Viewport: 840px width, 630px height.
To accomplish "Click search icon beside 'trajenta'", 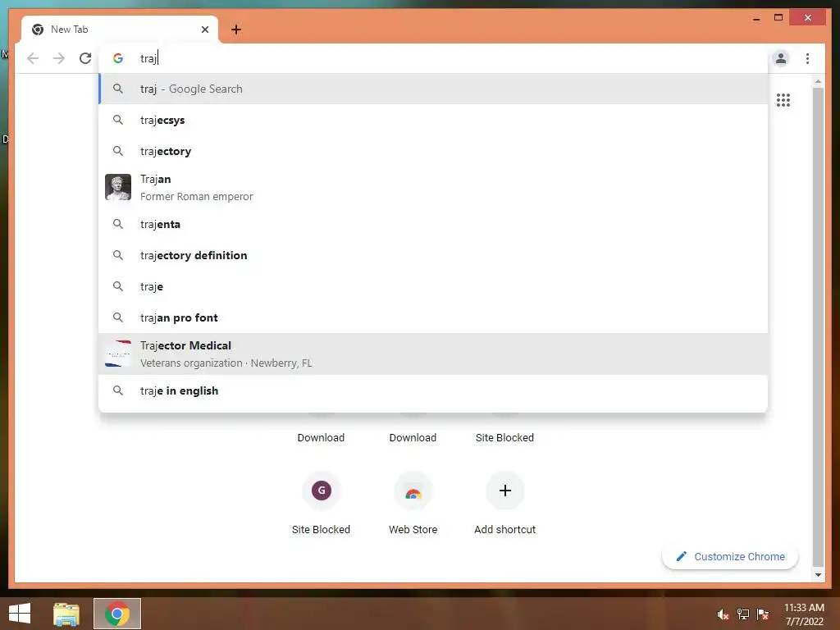I will pos(118,223).
